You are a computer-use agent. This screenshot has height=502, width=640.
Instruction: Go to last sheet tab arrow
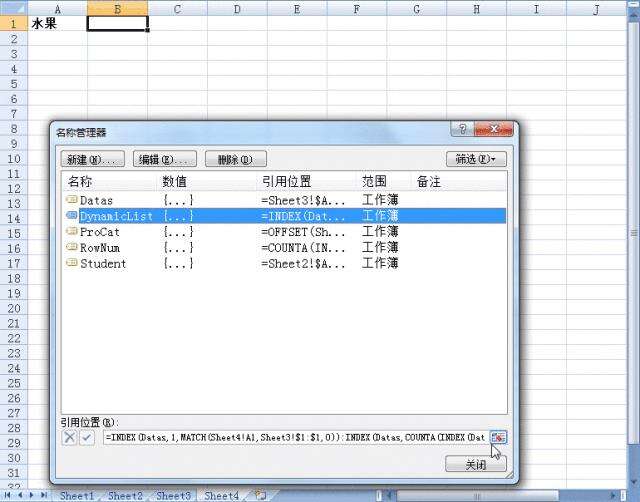[x=44, y=495]
